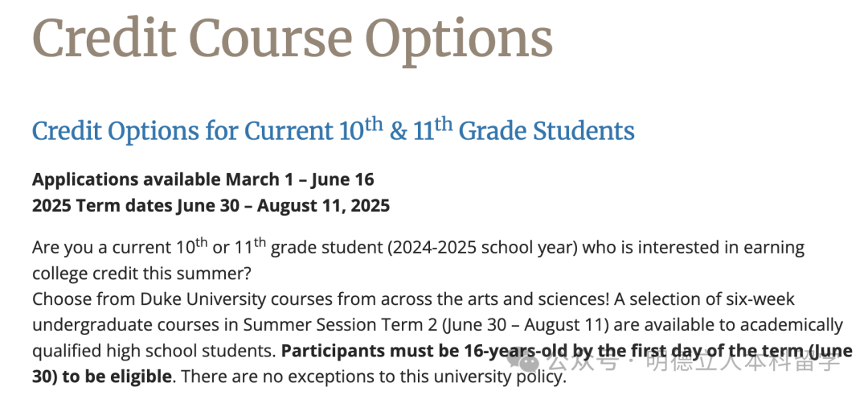868x395 pixels.
Task: Open the Credit Options for Current 10th & 11th Grade Students heading
Action: (x=333, y=130)
